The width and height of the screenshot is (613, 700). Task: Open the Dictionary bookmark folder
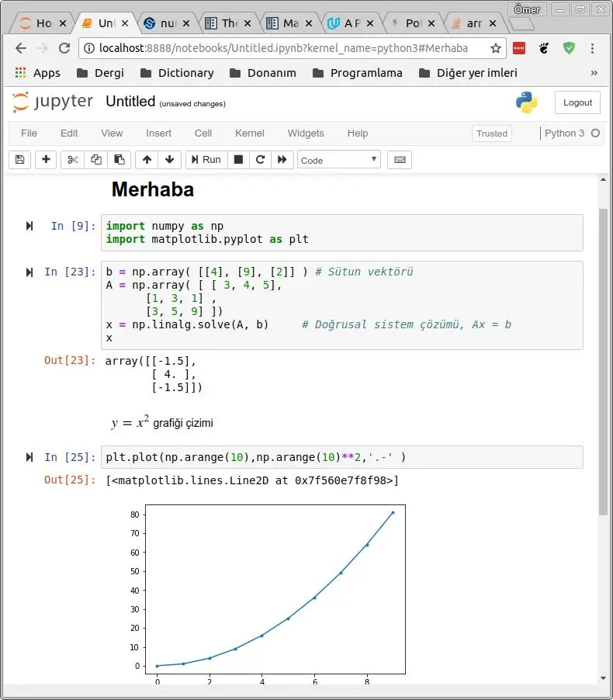click(x=177, y=73)
